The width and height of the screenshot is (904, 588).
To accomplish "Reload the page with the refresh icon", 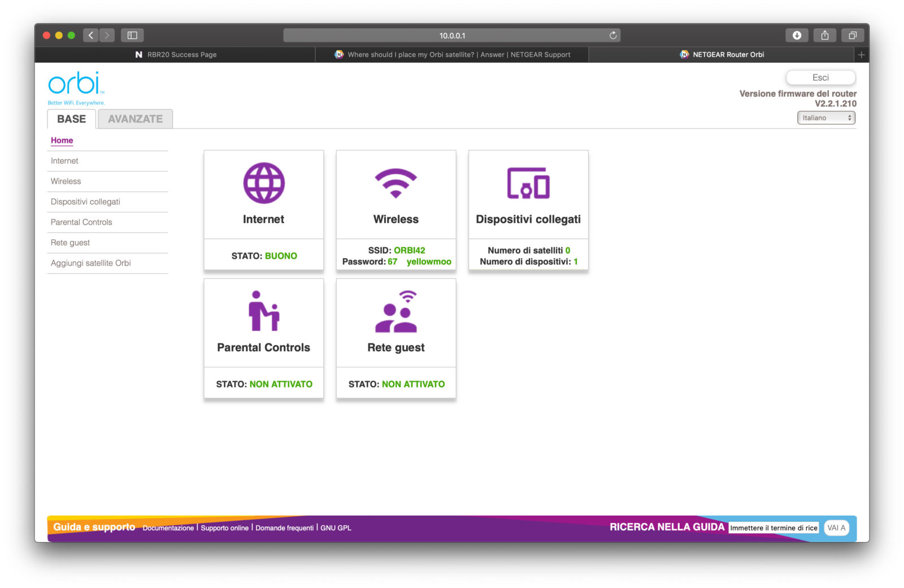I will pos(613,35).
